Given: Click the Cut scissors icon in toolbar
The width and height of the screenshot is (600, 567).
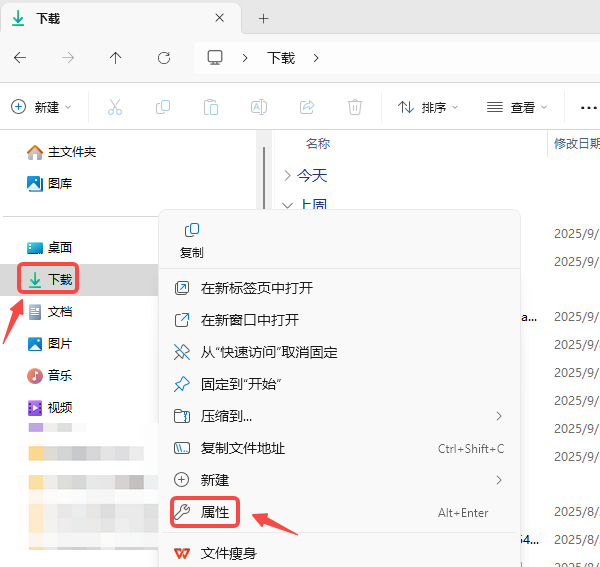Looking at the screenshot, I should pyautogui.click(x=115, y=107).
